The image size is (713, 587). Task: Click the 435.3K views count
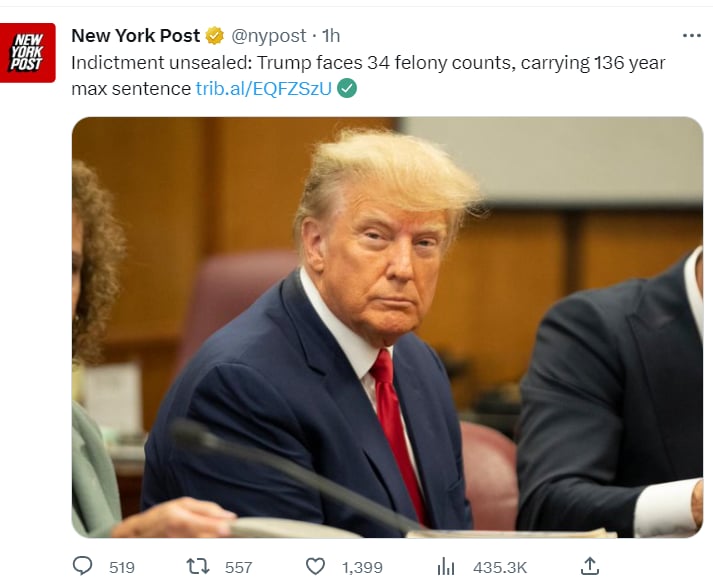(x=500, y=567)
